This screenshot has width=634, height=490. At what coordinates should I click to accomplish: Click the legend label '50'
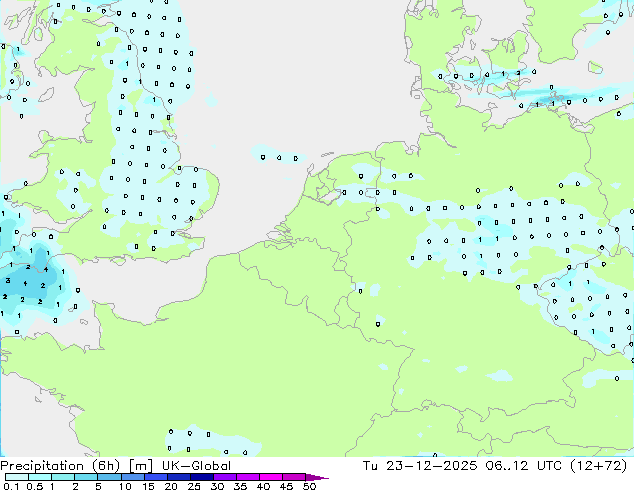pos(309,486)
